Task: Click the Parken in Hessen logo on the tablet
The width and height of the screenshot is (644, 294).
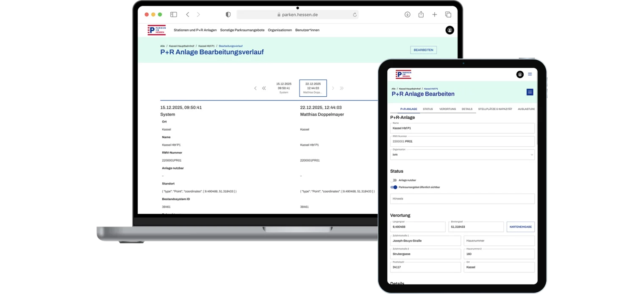Action: [x=403, y=75]
